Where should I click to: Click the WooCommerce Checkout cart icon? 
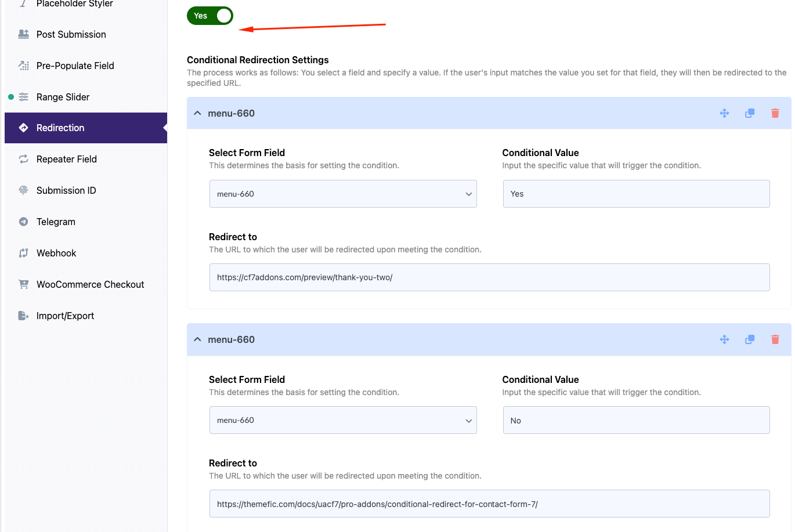[23, 284]
